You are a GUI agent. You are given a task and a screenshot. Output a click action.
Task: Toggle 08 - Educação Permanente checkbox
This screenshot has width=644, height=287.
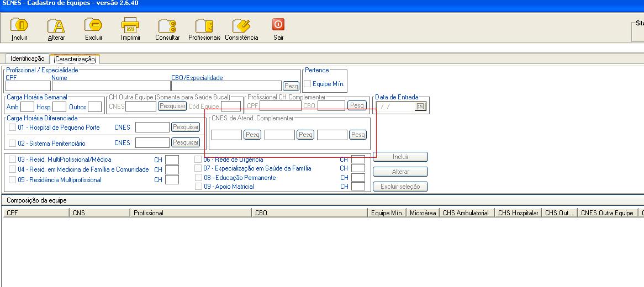coord(198,178)
